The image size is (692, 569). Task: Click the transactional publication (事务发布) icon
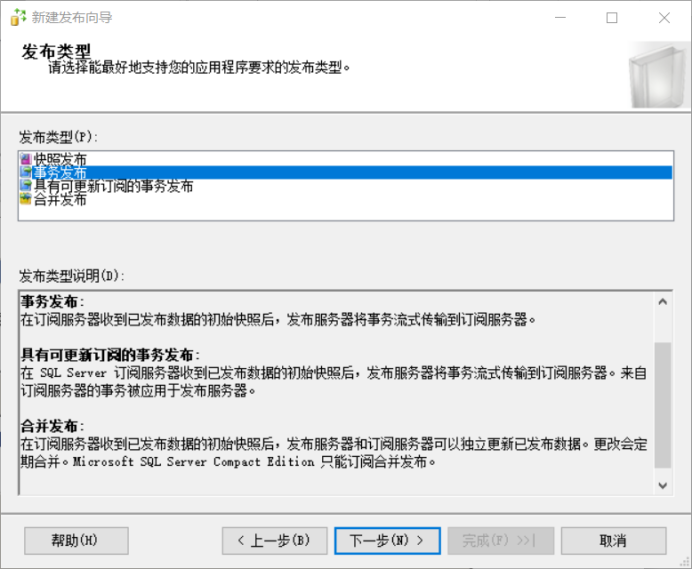(x=26, y=173)
